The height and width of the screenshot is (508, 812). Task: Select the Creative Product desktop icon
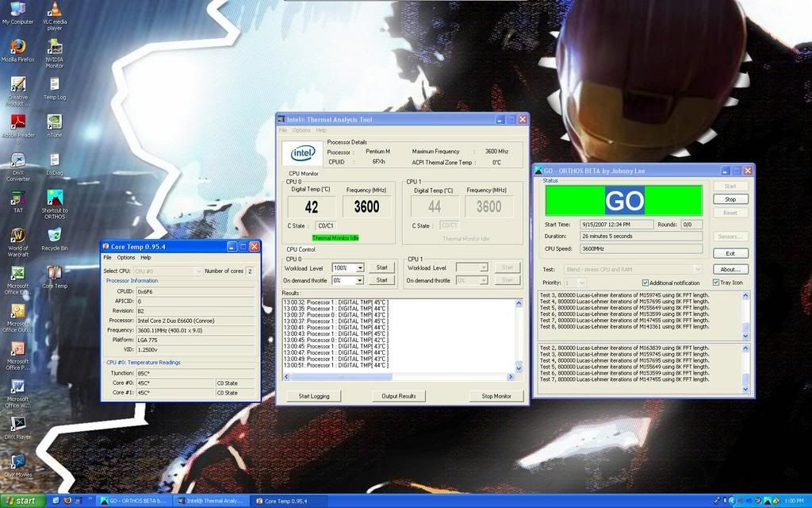point(18,91)
